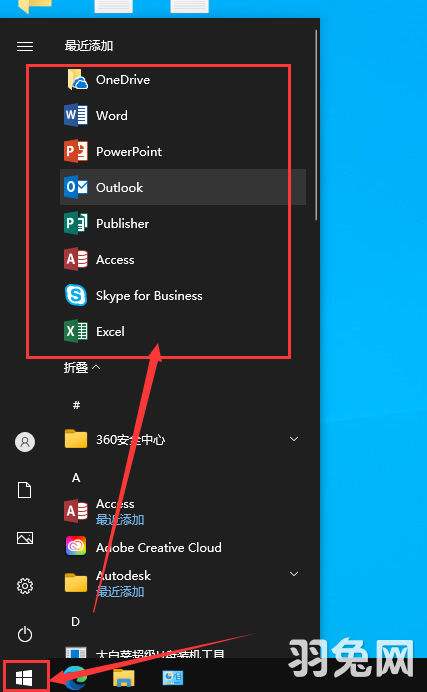This screenshot has width=427, height=692.
Task: Open the Access icon in the A section
Action: 76,511
